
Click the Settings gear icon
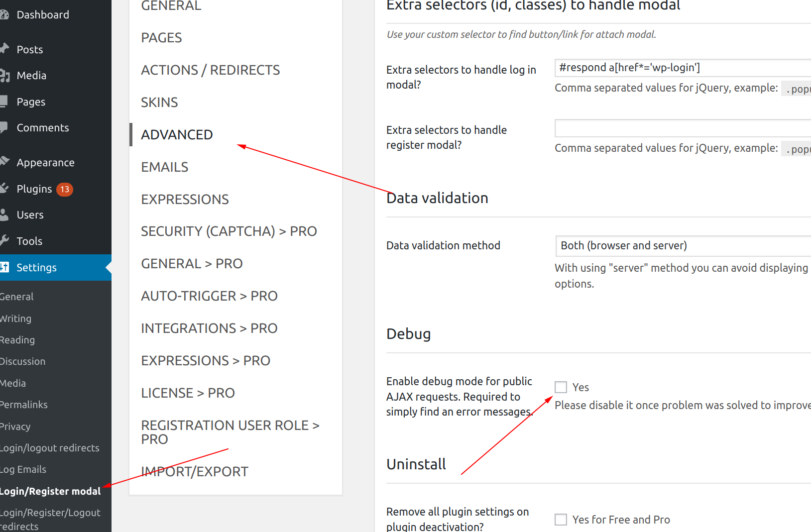tap(5, 267)
